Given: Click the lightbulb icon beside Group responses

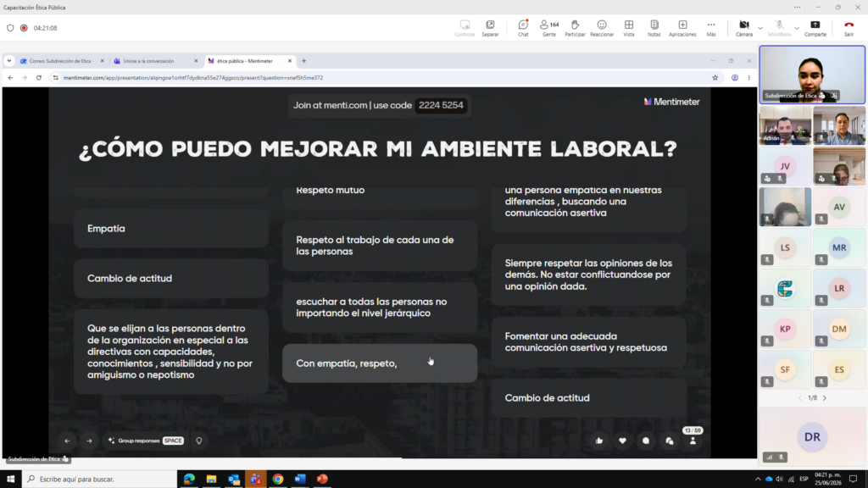Looking at the screenshot, I should (198, 441).
